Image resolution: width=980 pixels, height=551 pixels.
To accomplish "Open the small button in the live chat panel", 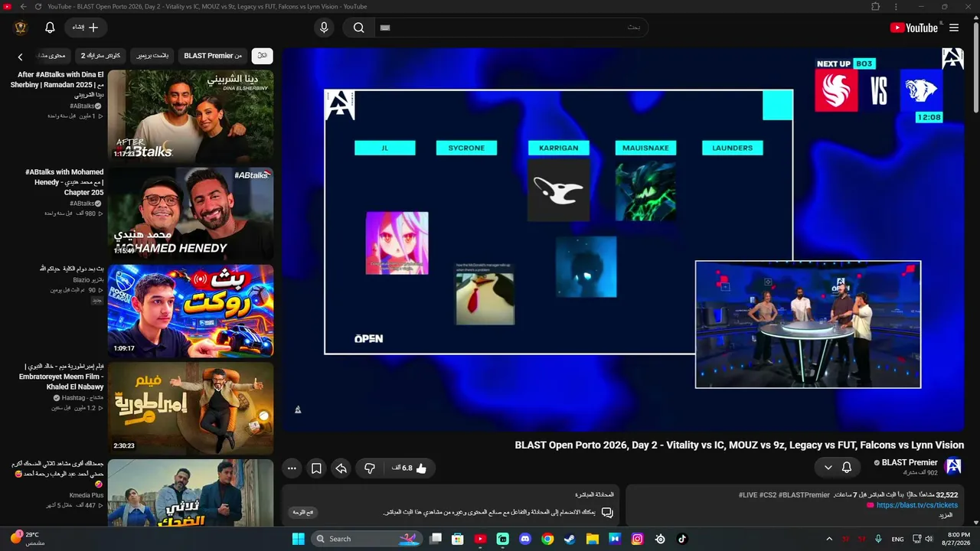I will pos(304,512).
